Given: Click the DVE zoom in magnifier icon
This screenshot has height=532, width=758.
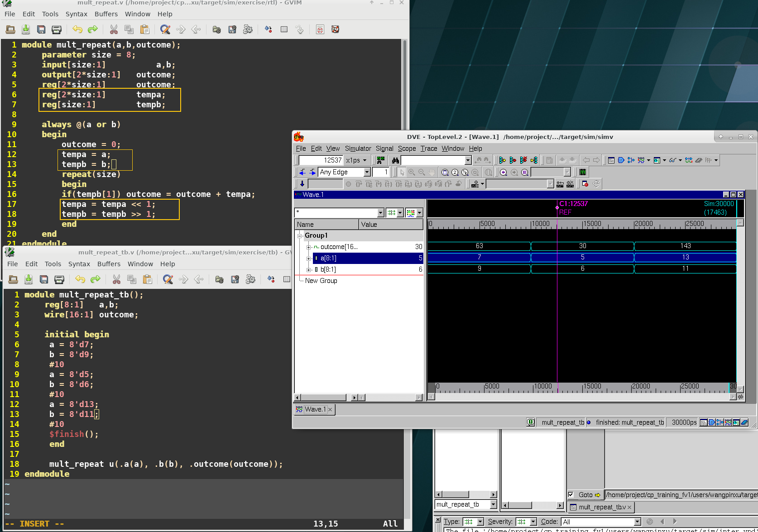Looking at the screenshot, I should (x=412, y=172).
